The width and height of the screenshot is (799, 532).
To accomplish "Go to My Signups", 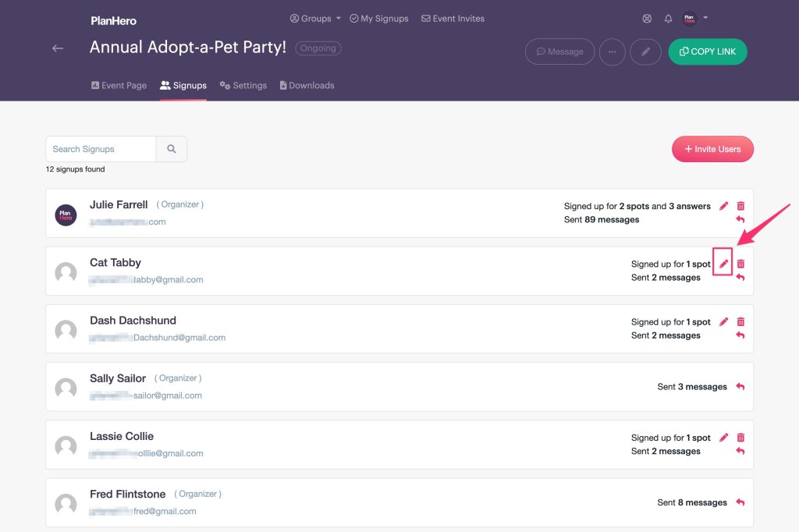I will click(379, 19).
